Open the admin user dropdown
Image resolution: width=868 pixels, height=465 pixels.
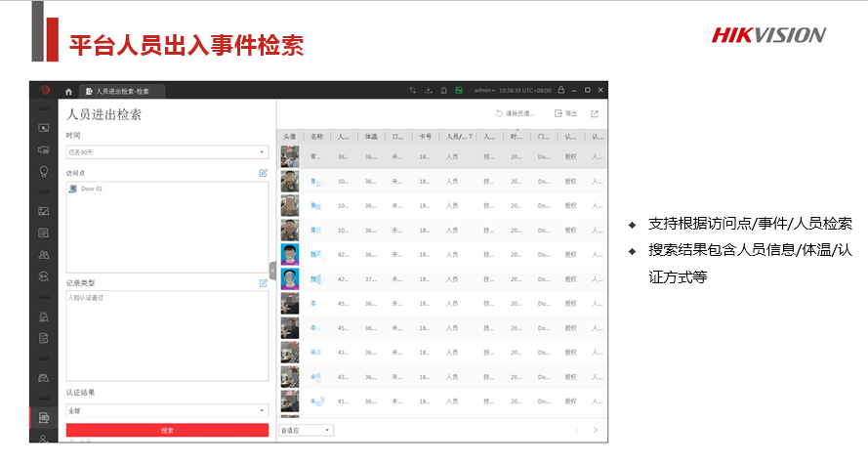click(x=484, y=90)
